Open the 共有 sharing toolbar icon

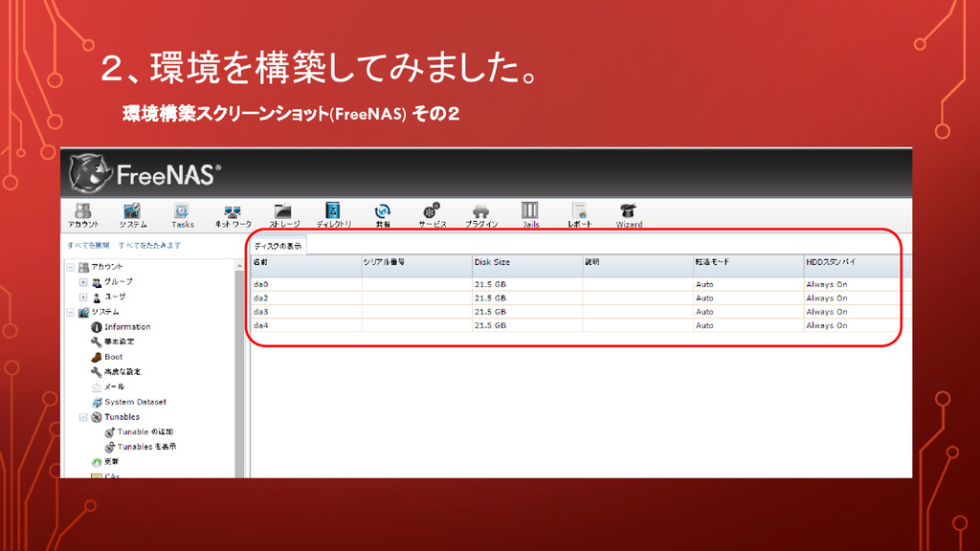pyautogui.click(x=383, y=215)
